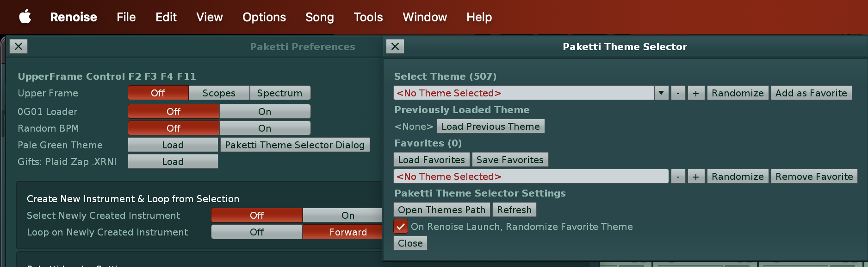Screen dimensions: 868x267
Task: Click minus button in the Favorites row
Action: [x=678, y=177]
